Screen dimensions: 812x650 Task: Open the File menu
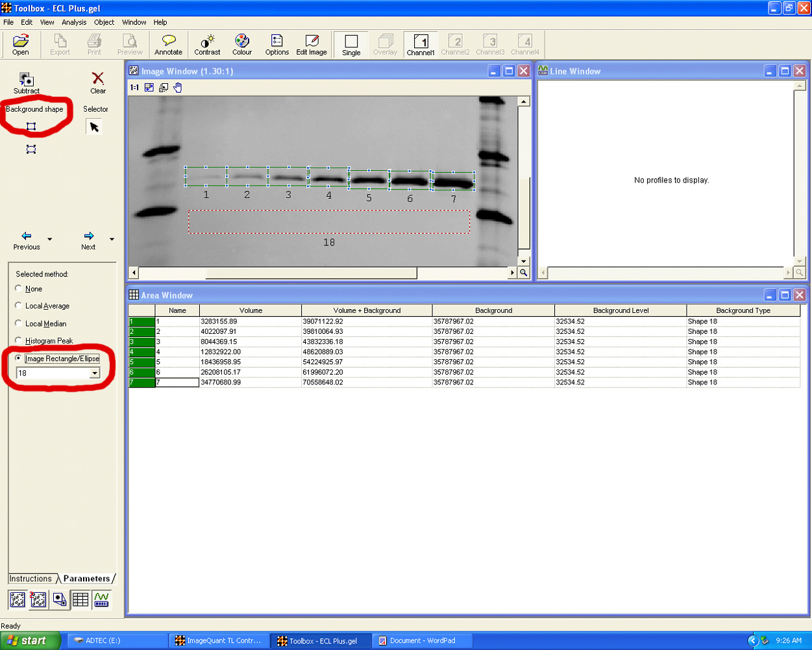[x=8, y=22]
